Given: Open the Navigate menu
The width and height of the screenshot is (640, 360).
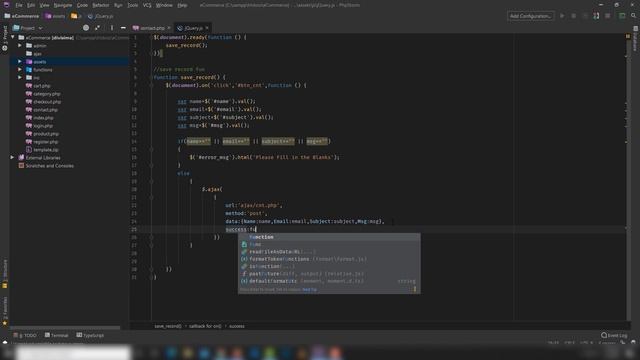Looking at the screenshot, I should 63,5.
